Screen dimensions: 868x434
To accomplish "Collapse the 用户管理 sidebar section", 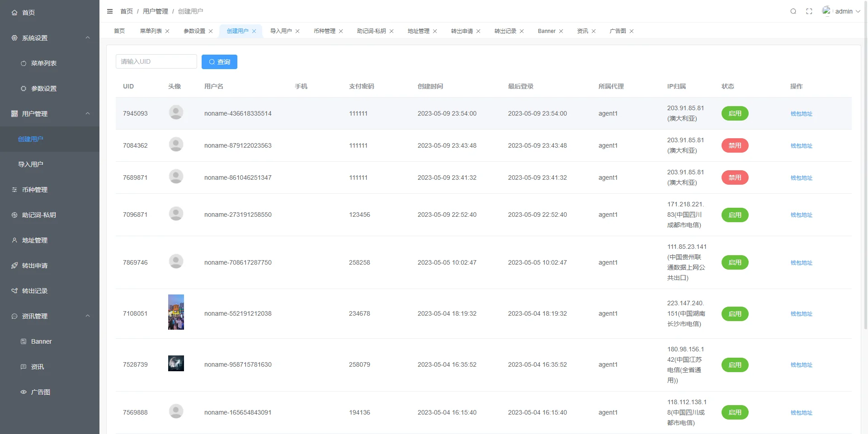I will pyautogui.click(x=88, y=114).
